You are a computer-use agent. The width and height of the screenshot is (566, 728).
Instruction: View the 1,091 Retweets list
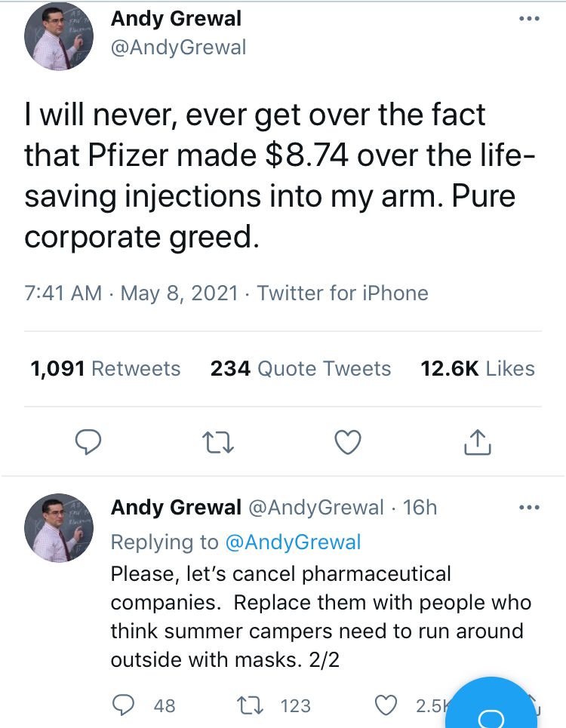106,369
